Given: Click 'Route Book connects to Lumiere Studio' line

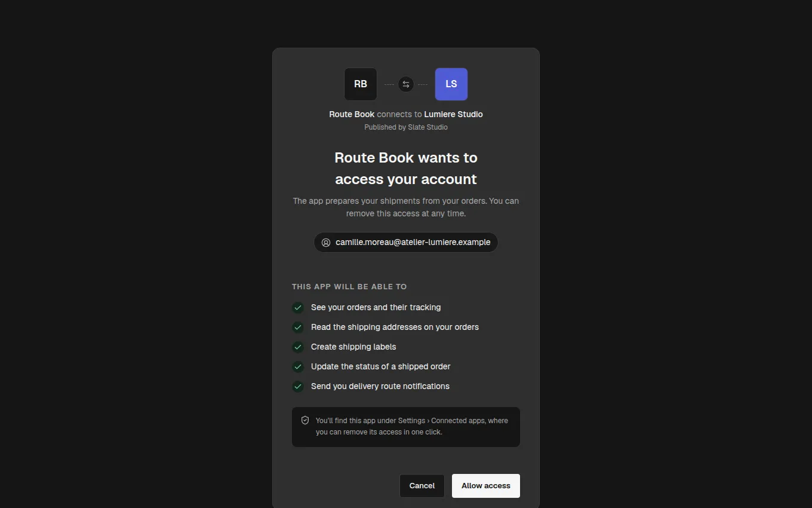Looking at the screenshot, I should coord(406,114).
